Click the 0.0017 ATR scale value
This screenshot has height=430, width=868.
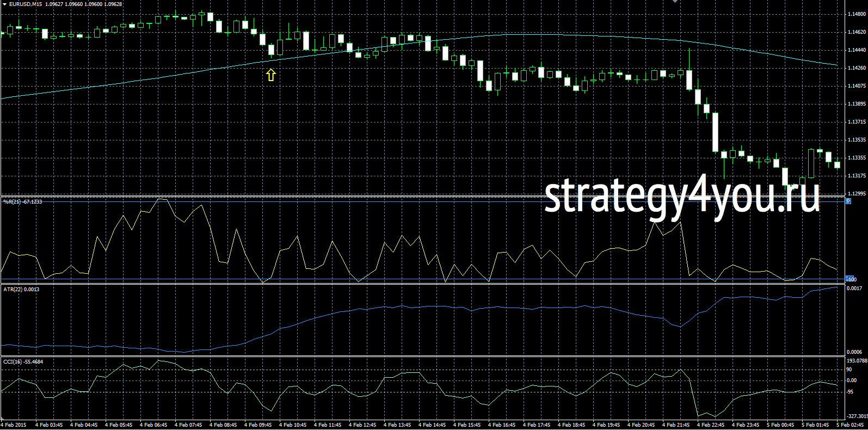854,288
